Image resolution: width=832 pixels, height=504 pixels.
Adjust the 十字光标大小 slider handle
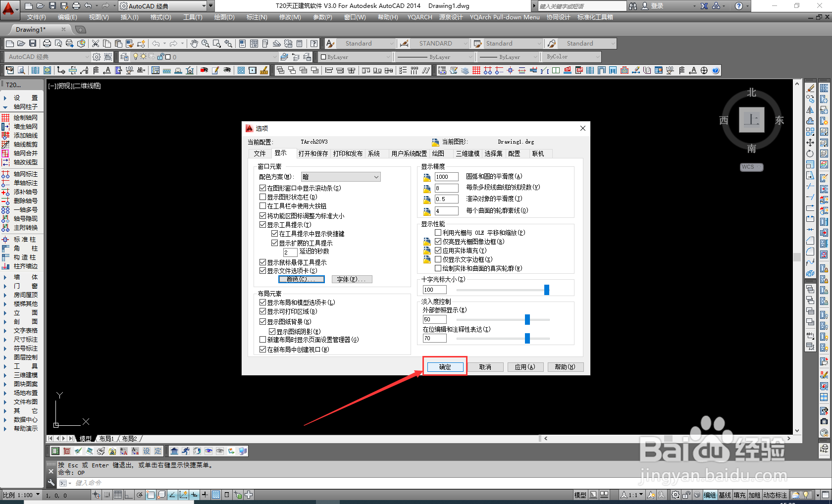pyautogui.click(x=547, y=290)
